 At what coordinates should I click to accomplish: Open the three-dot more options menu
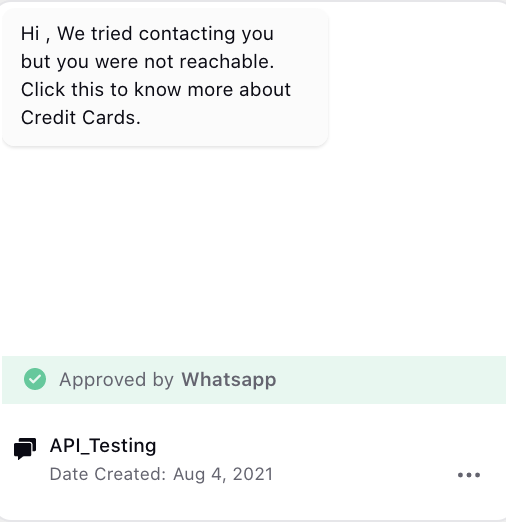point(469,475)
